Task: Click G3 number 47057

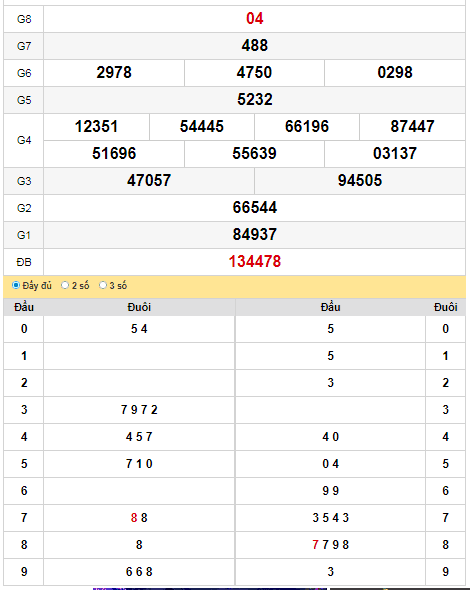Action: tap(149, 181)
